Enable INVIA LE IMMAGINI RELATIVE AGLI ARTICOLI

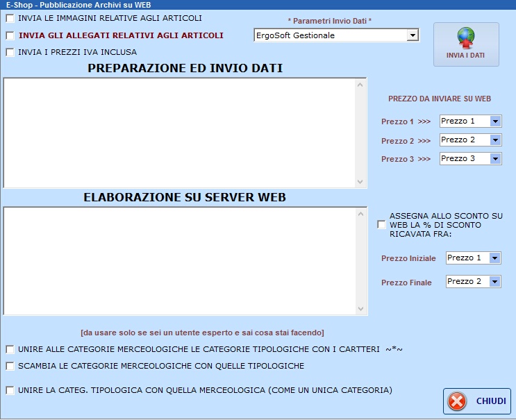pos(10,19)
